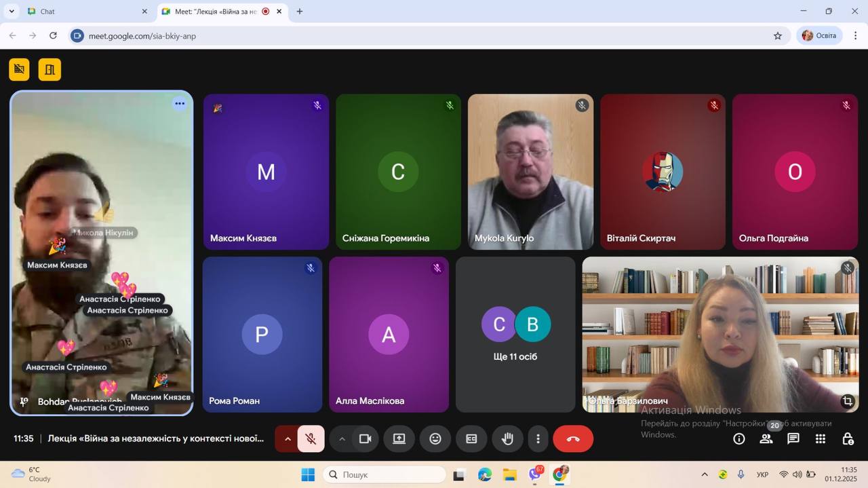Screen dimensions: 868x488
Task: Select Mykola Kurylo's video tile
Action: [530, 172]
